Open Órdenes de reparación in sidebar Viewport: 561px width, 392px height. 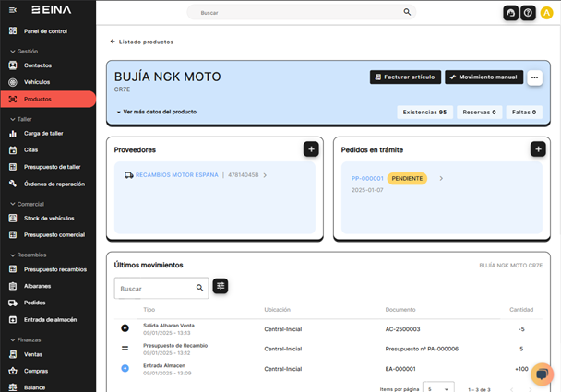tap(54, 184)
